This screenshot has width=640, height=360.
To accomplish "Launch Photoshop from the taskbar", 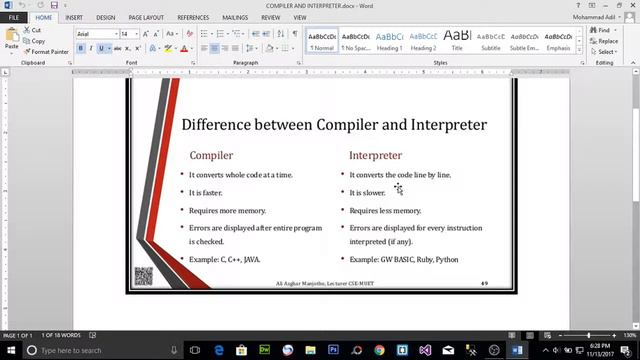I will [333, 350].
